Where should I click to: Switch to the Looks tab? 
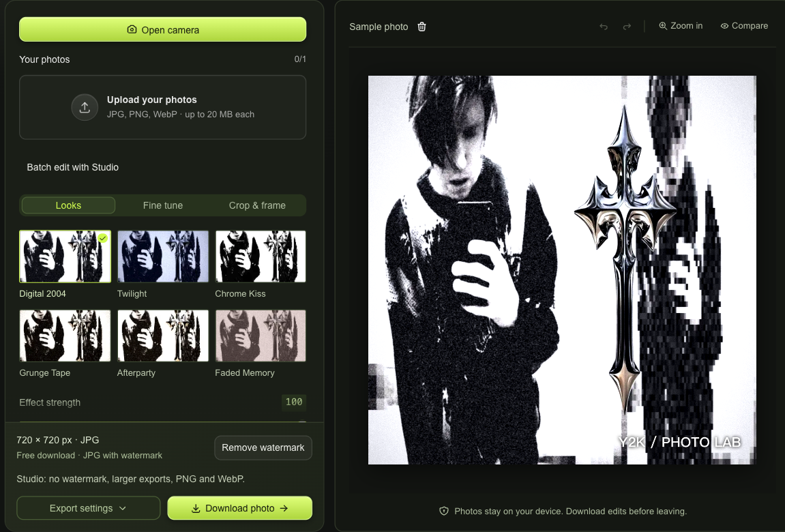68,205
